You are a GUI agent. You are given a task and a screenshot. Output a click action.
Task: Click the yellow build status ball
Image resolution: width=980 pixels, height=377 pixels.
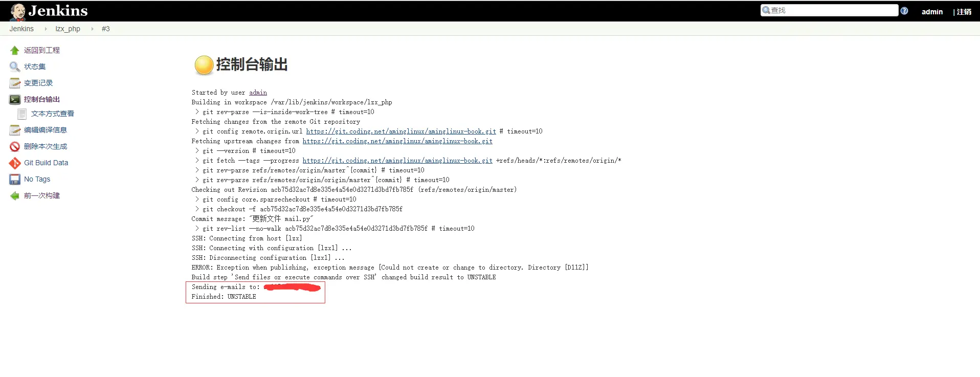[x=204, y=65]
